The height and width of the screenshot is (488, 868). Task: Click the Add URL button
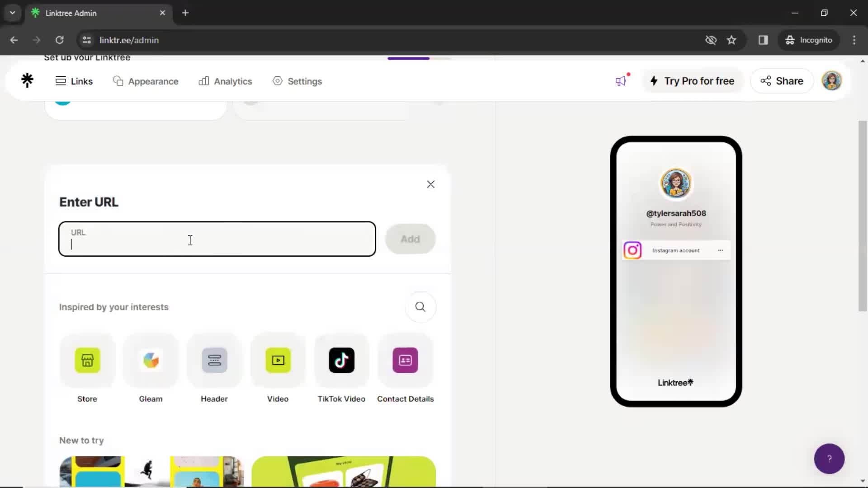tap(410, 238)
